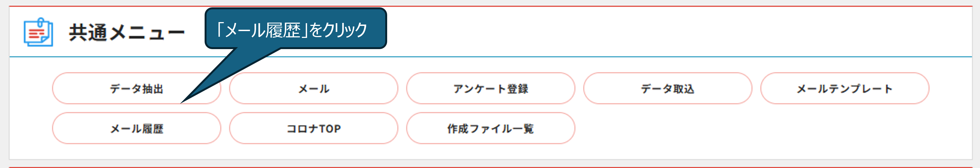
Task: Click the grey margin left of the panel
Action: pyautogui.click(x=4, y=84)
